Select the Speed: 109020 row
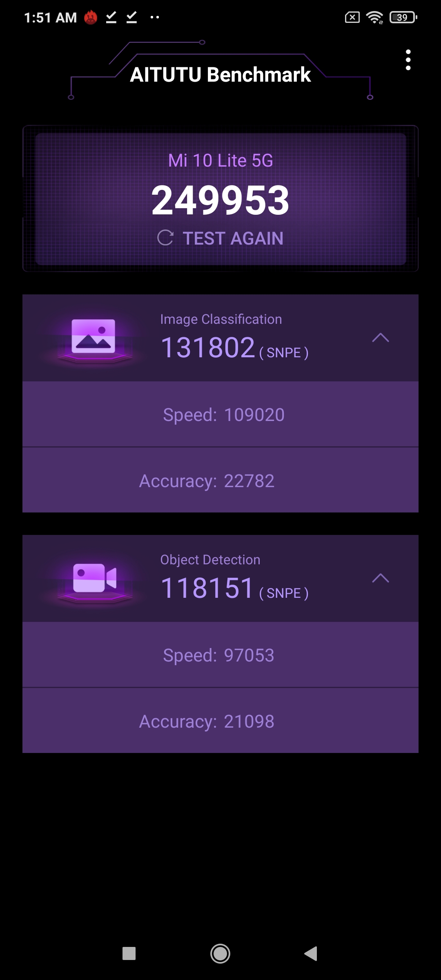441x980 pixels. coord(220,414)
